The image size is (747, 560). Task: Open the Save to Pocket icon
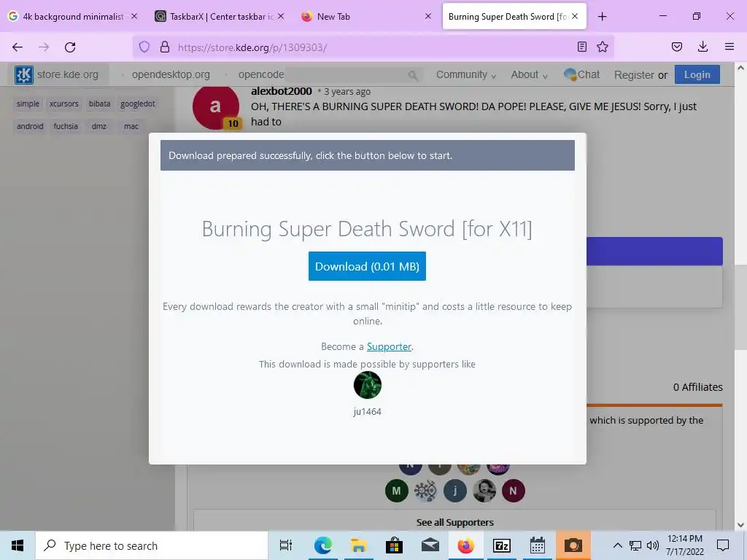677,47
